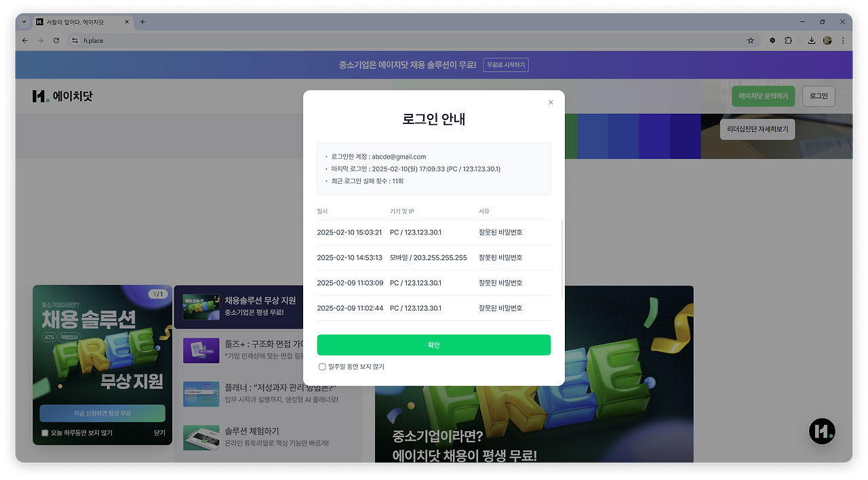Click the 에이치닷 logo in the header

click(62, 96)
